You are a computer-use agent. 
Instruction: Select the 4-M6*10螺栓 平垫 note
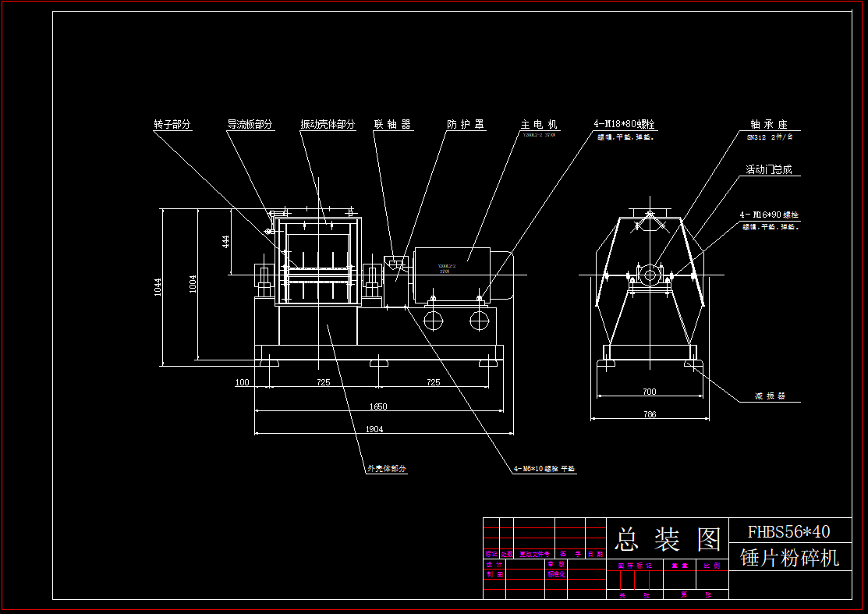544,469
